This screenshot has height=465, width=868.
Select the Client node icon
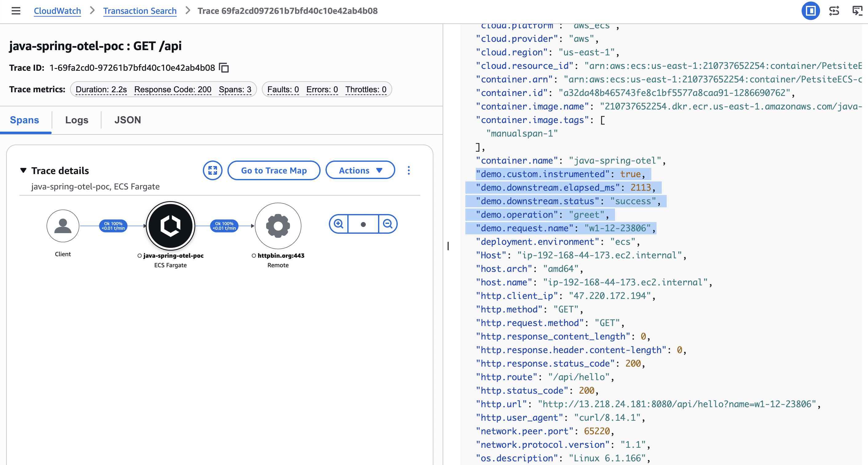point(63,226)
